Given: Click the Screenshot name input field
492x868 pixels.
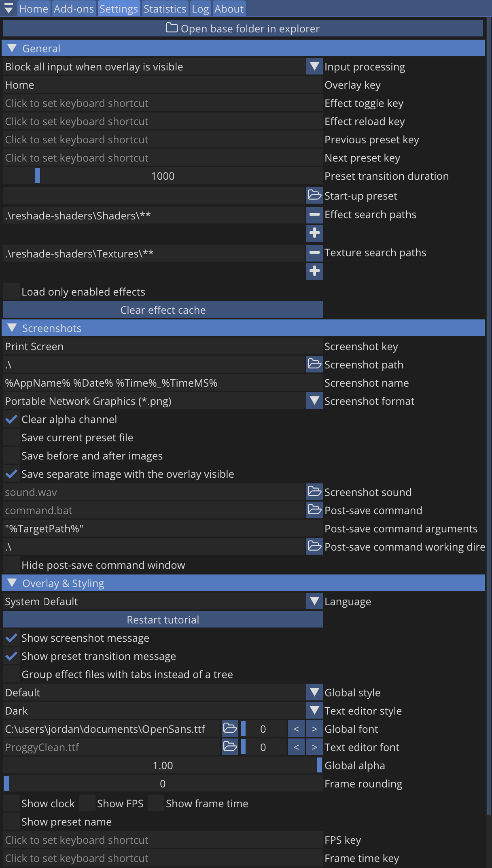Looking at the screenshot, I should [163, 383].
